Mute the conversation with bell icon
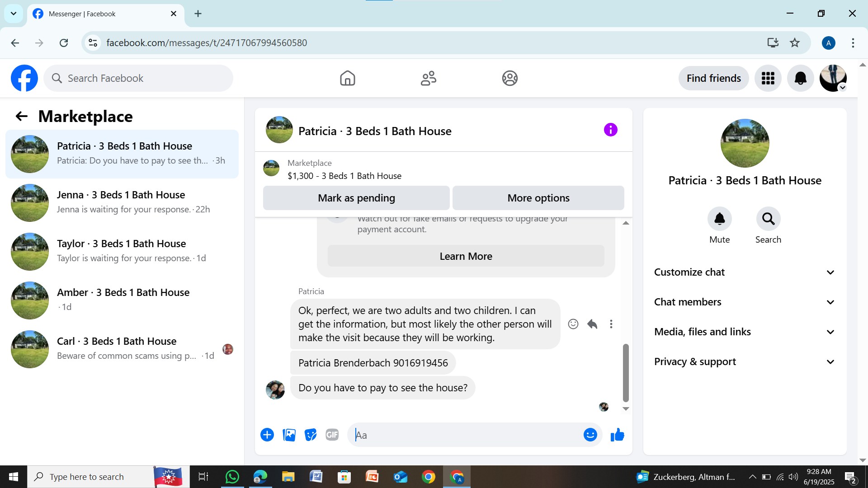Image resolution: width=868 pixels, height=488 pixels. 719,219
